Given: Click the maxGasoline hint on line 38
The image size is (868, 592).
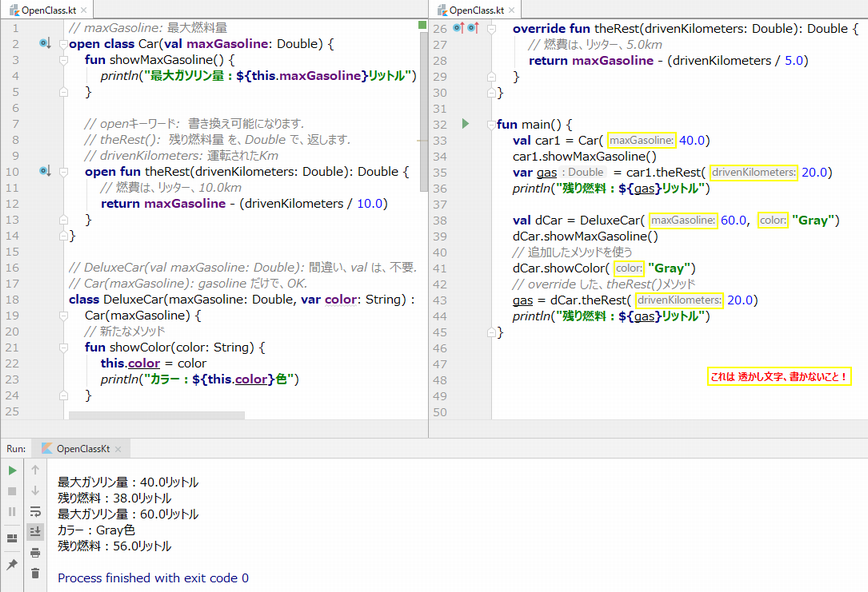Looking at the screenshot, I should click(x=683, y=220).
